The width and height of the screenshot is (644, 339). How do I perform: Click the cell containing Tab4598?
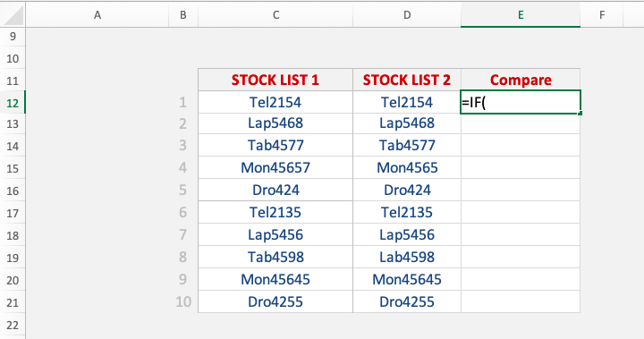[x=275, y=257]
